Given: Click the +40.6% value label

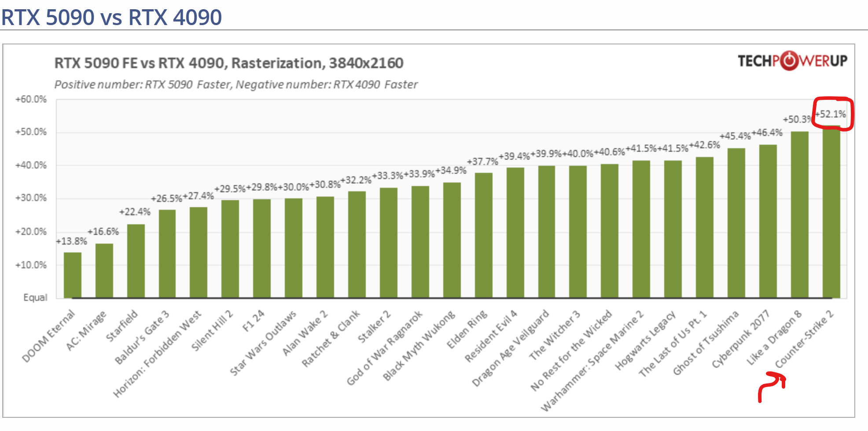Looking at the screenshot, I should coord(609,152).
